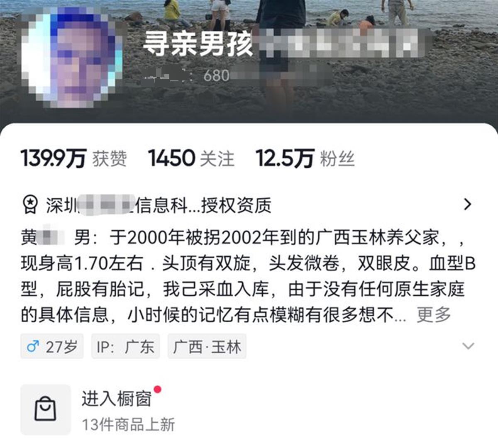Select the 27岁 age tag
Viewport: 498px width, 448px height.
tap(52, 346)
